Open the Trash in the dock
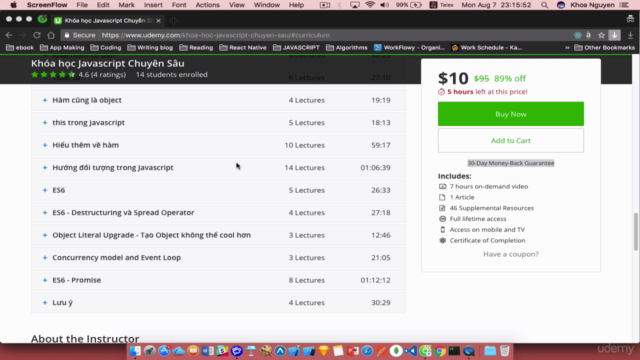The image size is (640, 360). coord(505,351)
